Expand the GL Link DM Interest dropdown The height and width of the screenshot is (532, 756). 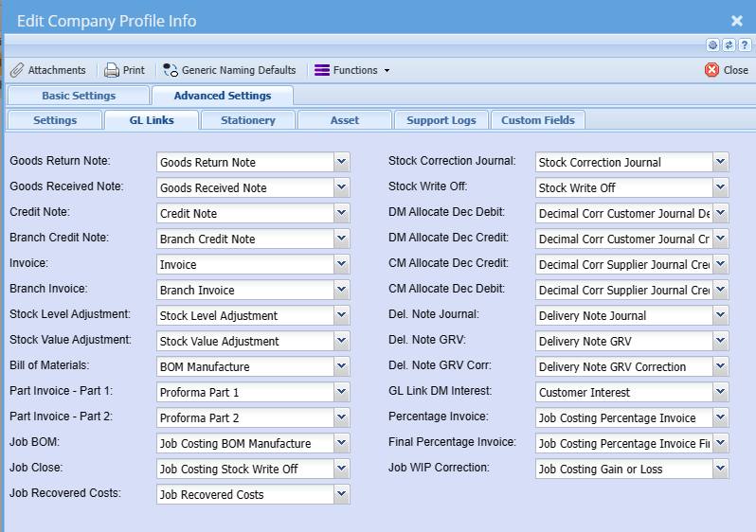pyautogui.click(x=721, y=392)
